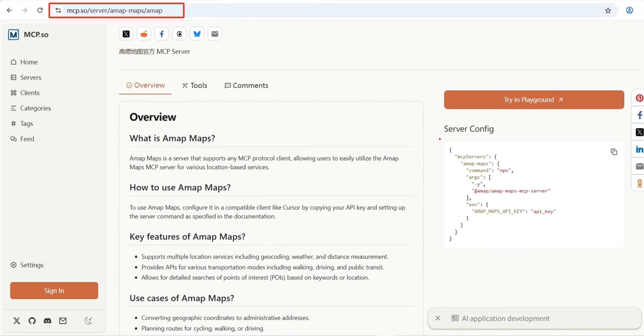644x336 pixels.
Task: View site information icon in address bar
Action: pyautogui.click(x=58, y=10)
